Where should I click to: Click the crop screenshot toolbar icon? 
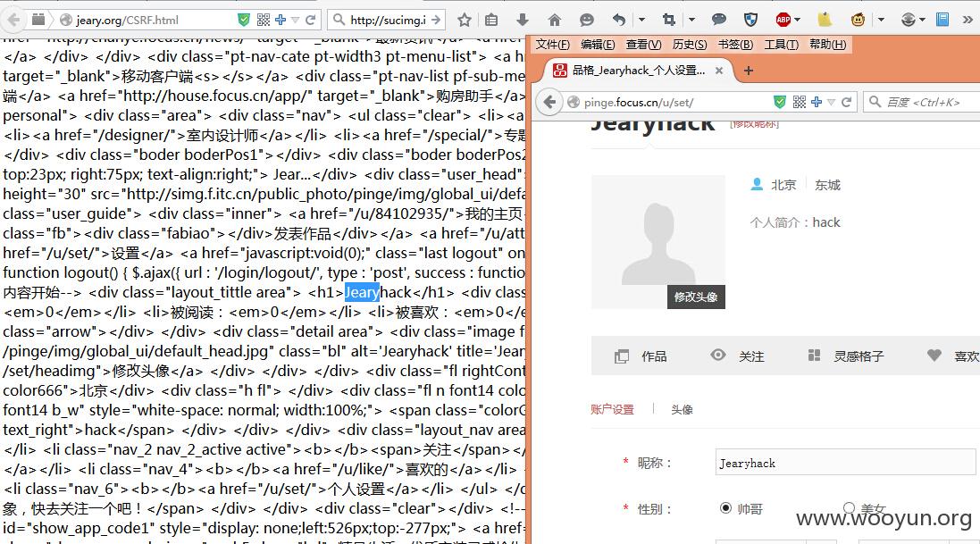(669, 20)
